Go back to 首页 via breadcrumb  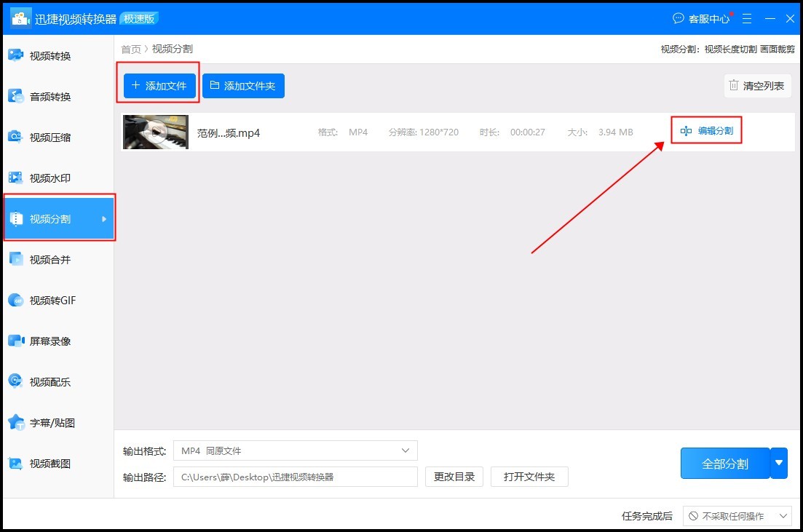[130, 49]
